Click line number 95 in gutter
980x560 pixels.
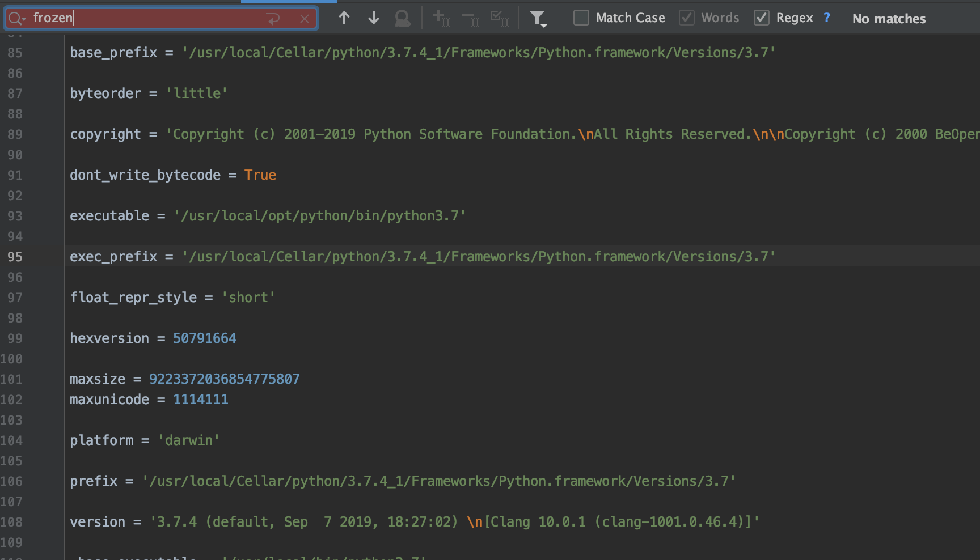coord(15,257)
